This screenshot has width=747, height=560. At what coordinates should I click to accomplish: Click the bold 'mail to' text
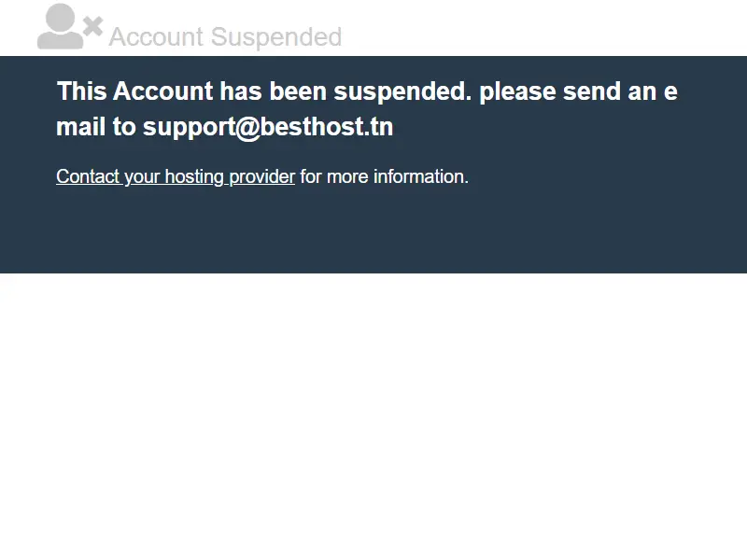pos(96,127)
